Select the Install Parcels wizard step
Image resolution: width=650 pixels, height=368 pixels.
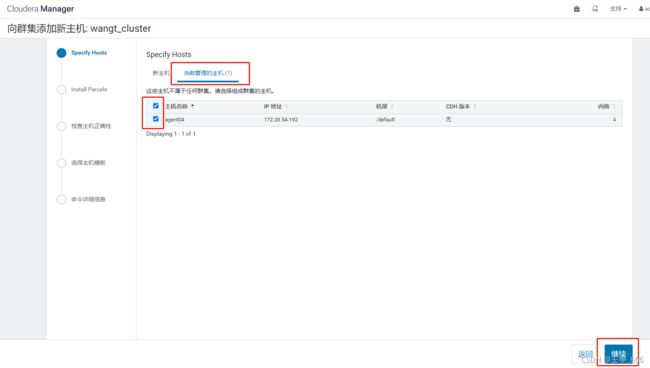(x=89, y=89)
